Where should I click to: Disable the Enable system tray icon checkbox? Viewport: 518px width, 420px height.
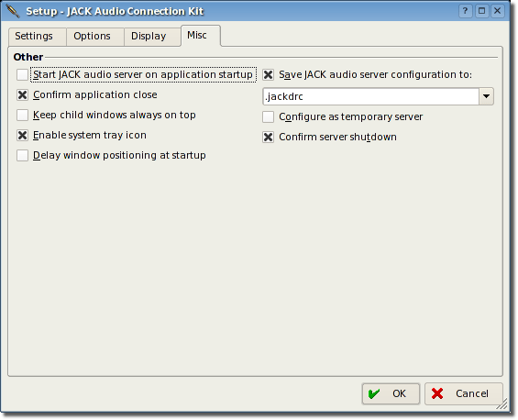click(23, 136)
